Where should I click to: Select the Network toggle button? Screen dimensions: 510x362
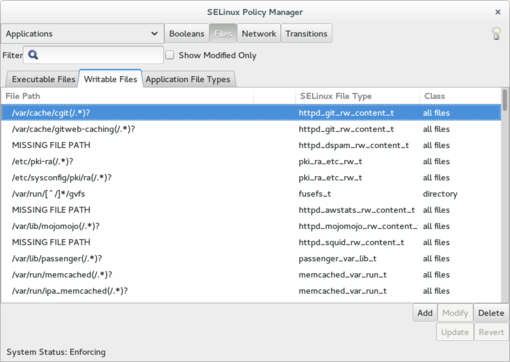[x=259, y=33]
